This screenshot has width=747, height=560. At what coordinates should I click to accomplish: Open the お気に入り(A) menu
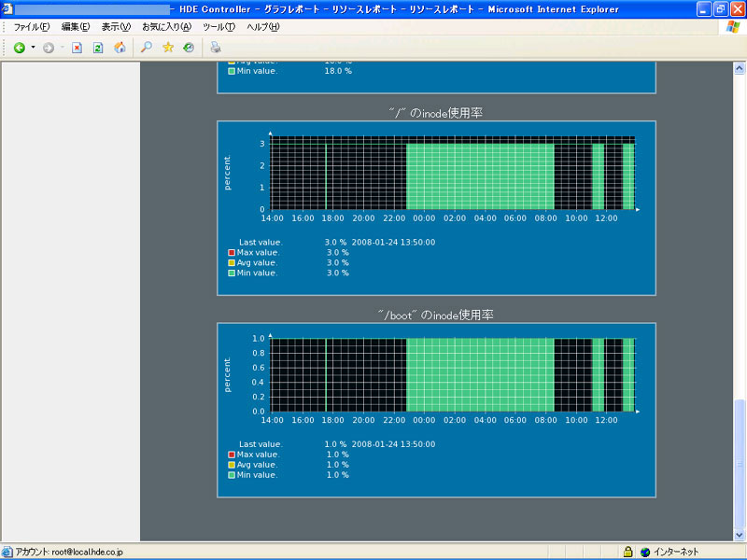(167, 27)
